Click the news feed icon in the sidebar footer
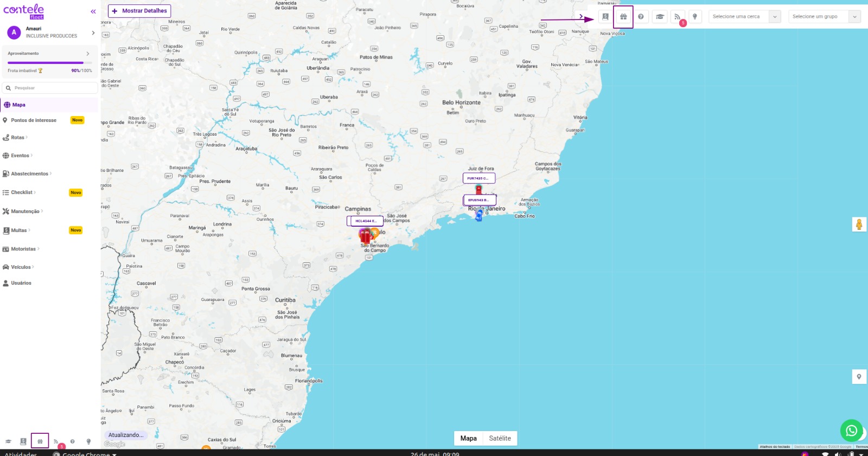Viewport: 868px width, 456px height. [56, 441]
